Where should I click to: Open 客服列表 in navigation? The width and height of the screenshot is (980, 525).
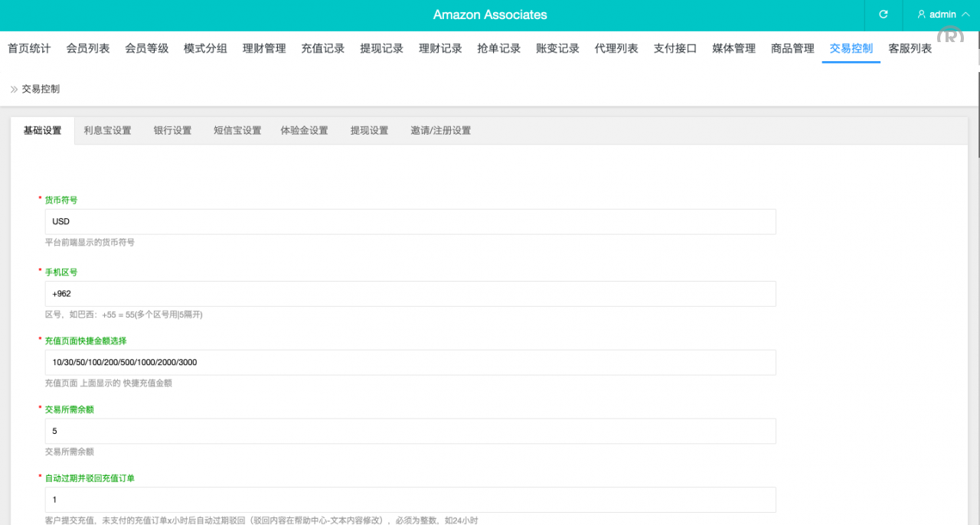910,48
